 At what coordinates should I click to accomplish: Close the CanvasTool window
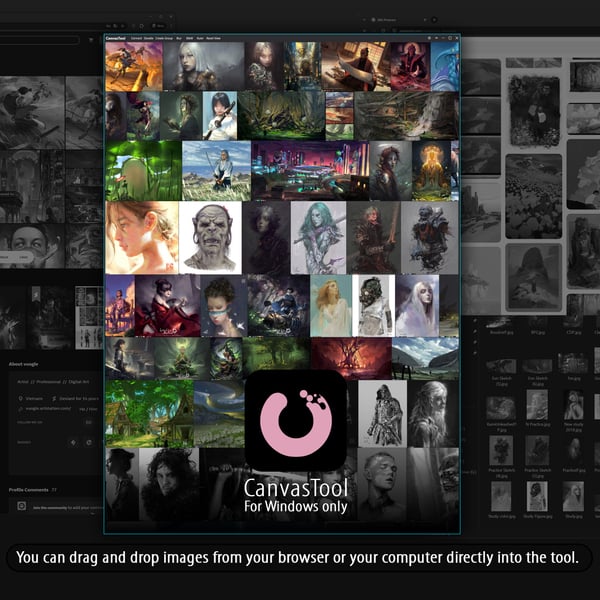(457, 38)
